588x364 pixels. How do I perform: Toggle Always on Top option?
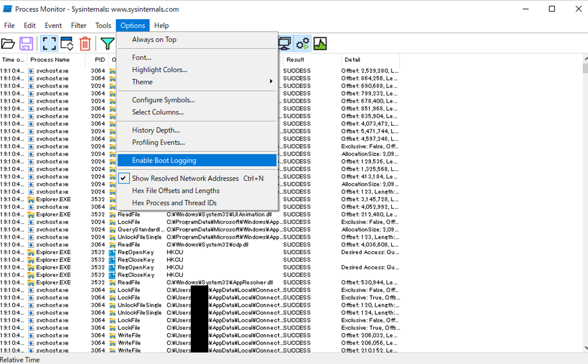(154, 39)
